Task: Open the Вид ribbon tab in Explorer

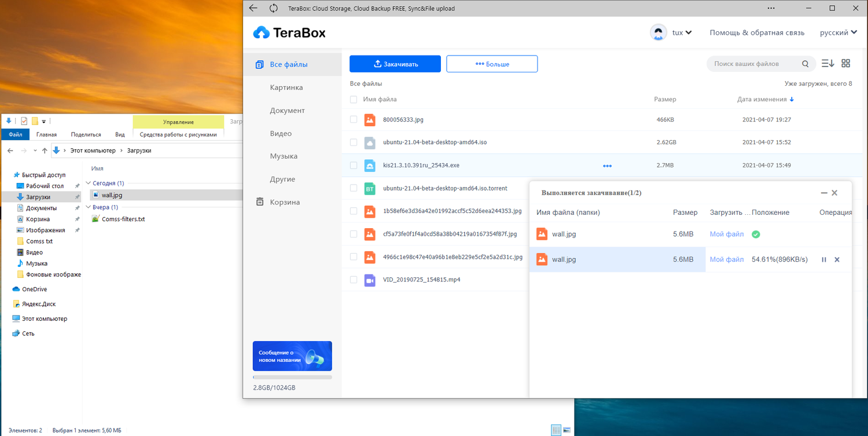Action: coord(120,134)
